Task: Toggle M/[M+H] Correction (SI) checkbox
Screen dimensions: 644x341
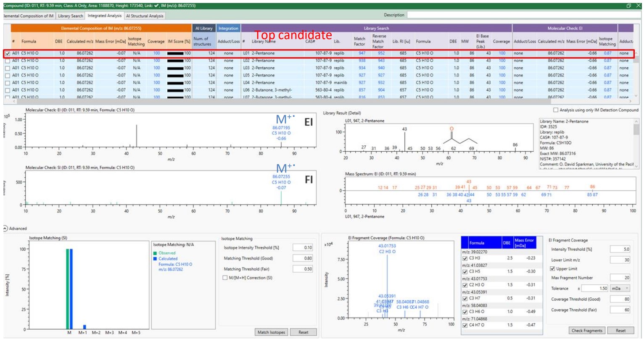Action: coord(225,278)
